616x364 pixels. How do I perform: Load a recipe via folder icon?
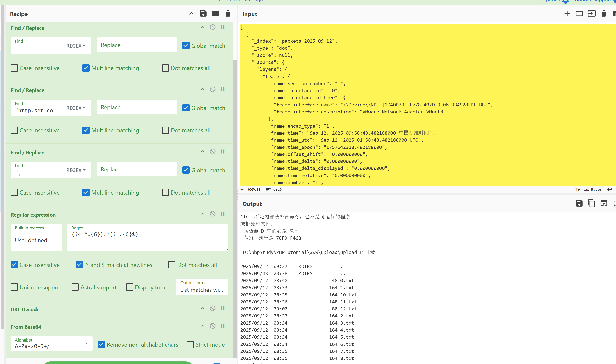pyautogui.click(x=216, y=13)
